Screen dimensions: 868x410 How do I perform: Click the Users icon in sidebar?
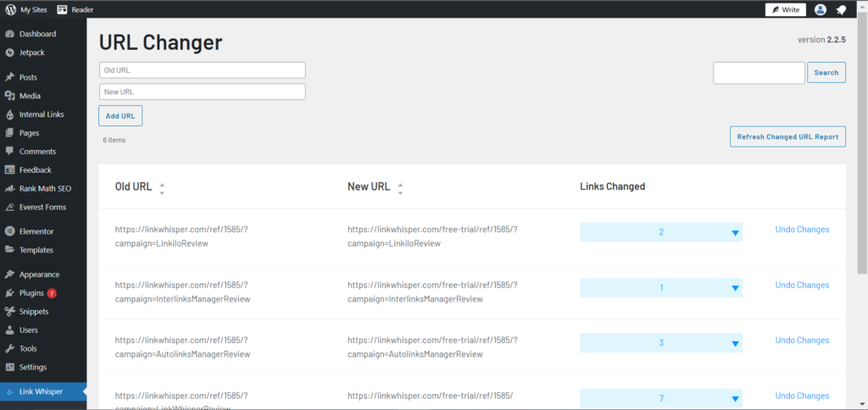coord(9,330)
